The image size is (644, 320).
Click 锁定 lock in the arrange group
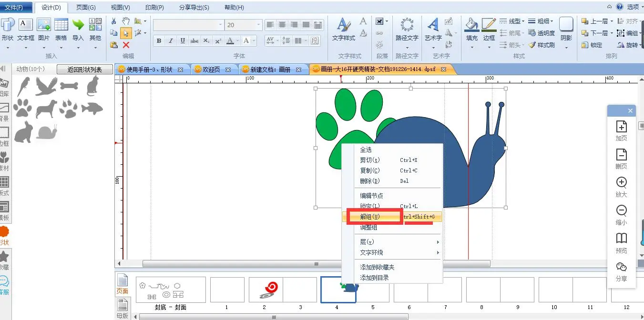(592, 45)
